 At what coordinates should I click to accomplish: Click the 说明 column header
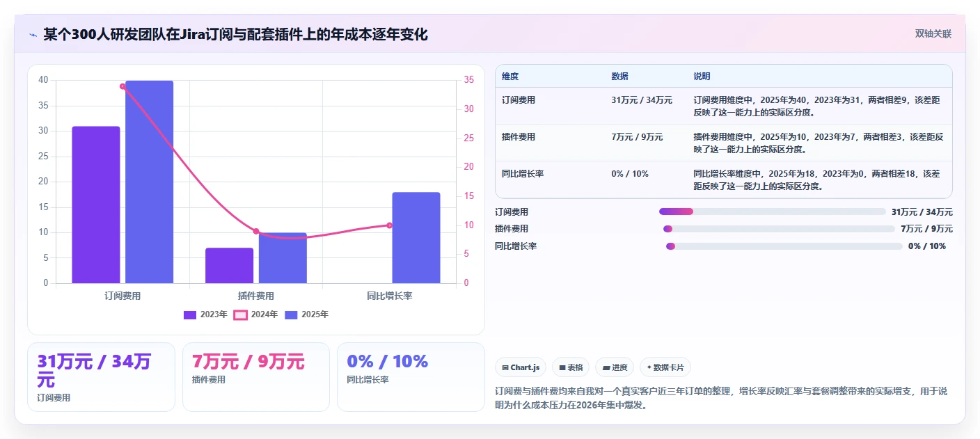tap(702, 77)
